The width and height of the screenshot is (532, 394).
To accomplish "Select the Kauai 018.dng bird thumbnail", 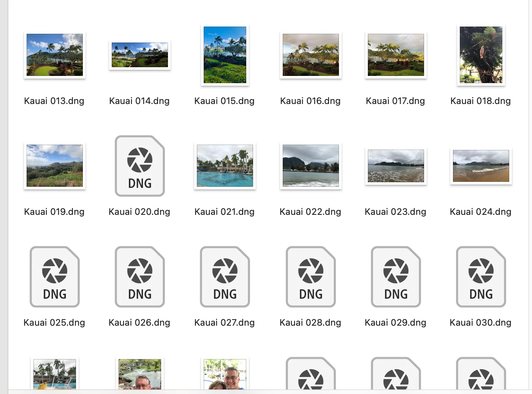I will [x=481, y=55].
